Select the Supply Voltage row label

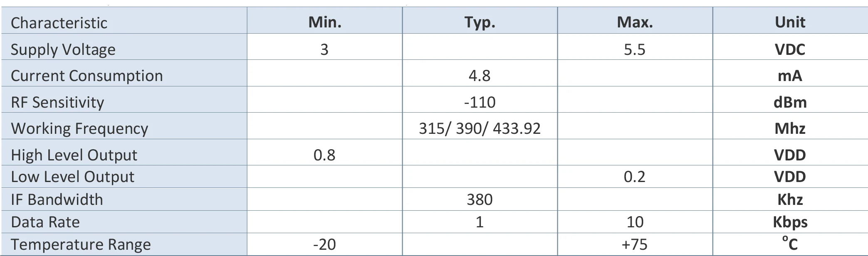click(x=63, y=49)
